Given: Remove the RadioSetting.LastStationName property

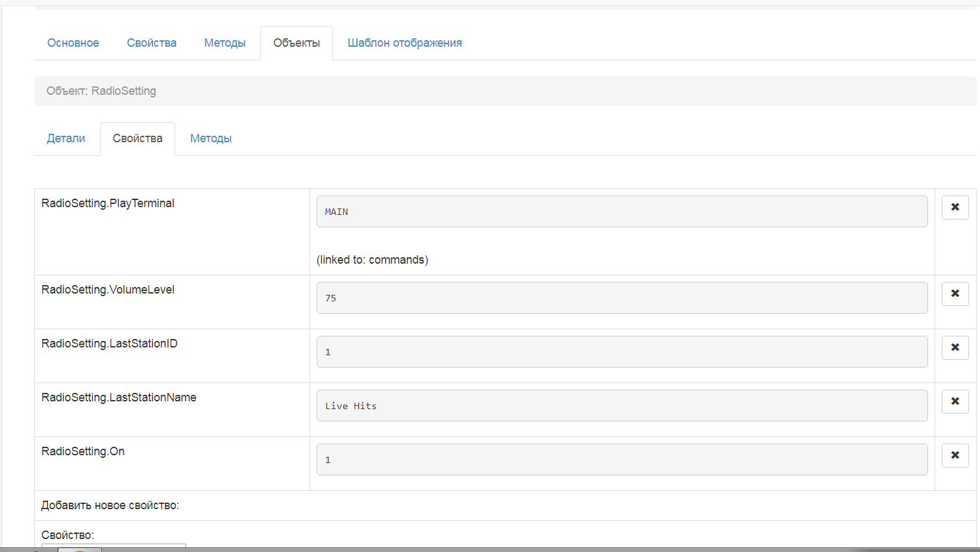Looking at the screenshot, I should point(955,401).
